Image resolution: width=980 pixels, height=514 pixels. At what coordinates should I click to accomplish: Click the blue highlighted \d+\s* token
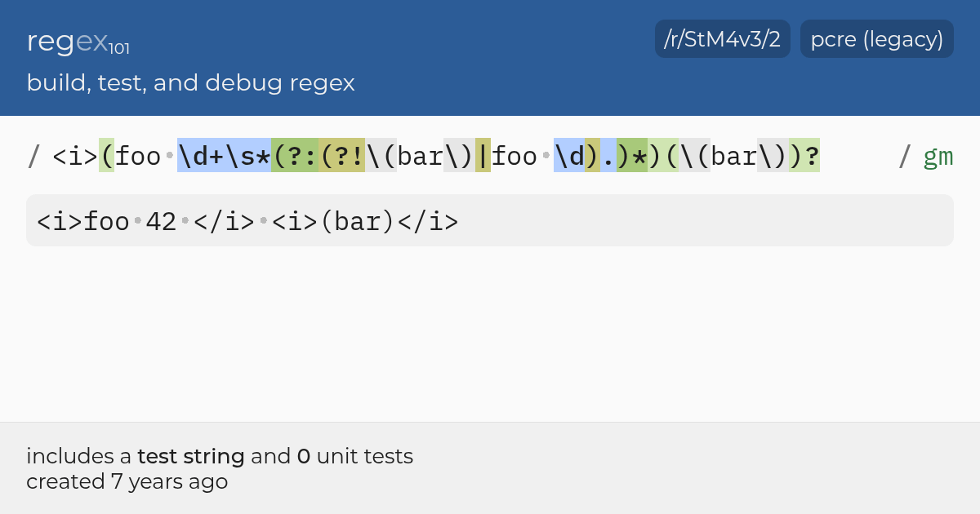point(224,156)
